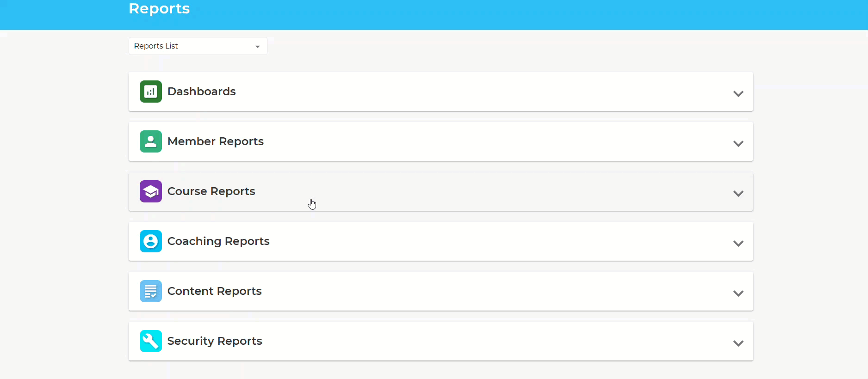Click the green Dashboards chart icon

150,92
